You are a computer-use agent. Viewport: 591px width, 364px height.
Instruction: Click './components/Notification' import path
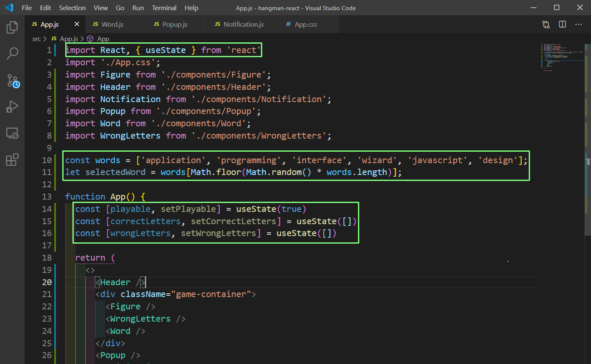pos(258,99)
